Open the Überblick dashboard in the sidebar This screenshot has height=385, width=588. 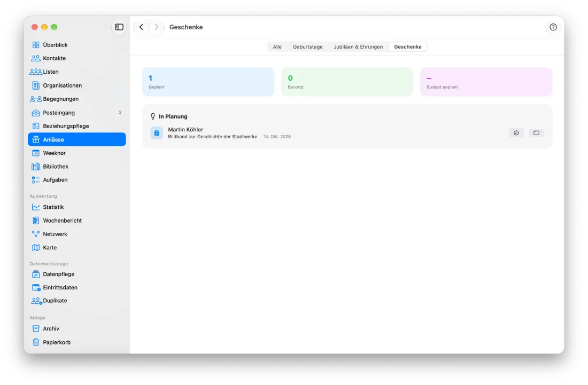pos(76,45)
